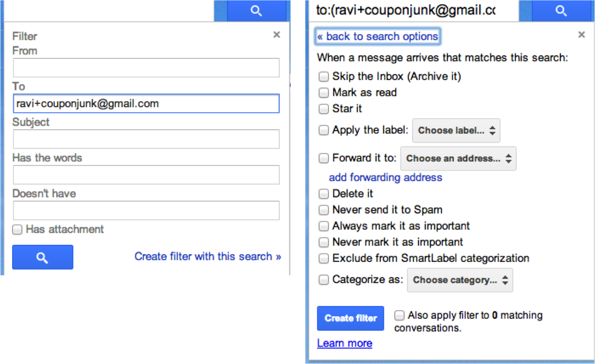Viewport: 595px width, 364px height.
Task: Open the Choose label dropdown
Action: (x=456, y=131)
